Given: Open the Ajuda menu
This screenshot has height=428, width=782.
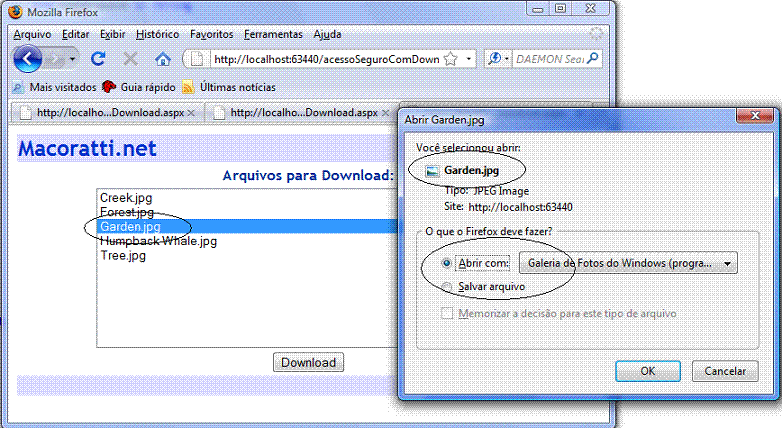Looking at the screenshot, I should pyautogui.click(x=327, y=34).
